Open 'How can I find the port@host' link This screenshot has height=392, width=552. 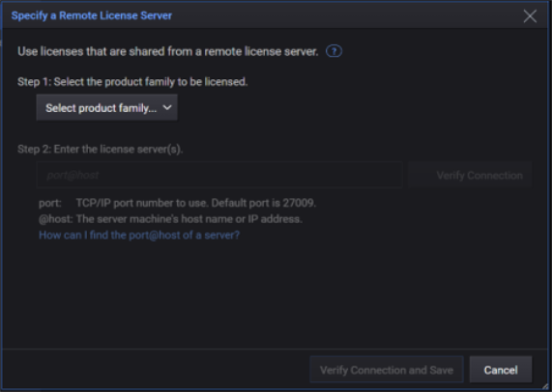139,235
